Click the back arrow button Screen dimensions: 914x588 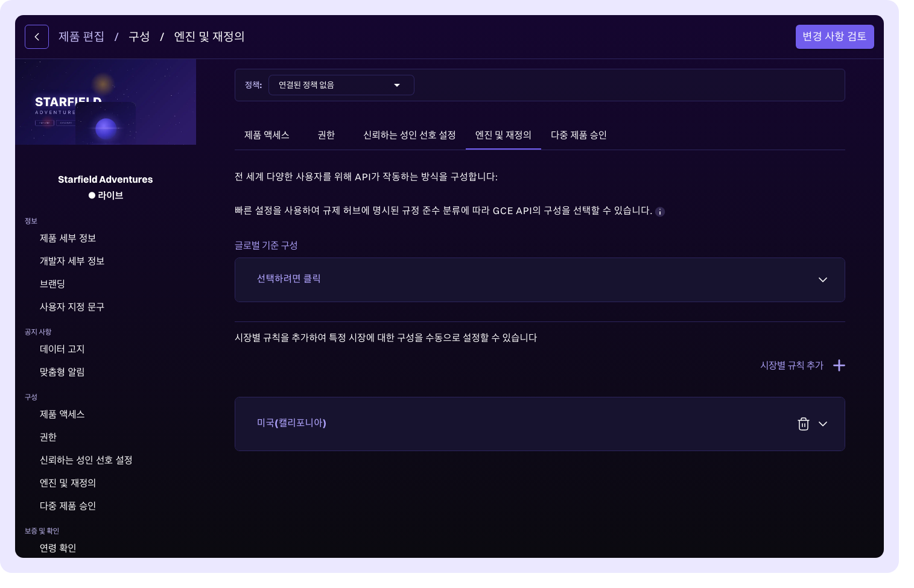click(x=37, y=37)
